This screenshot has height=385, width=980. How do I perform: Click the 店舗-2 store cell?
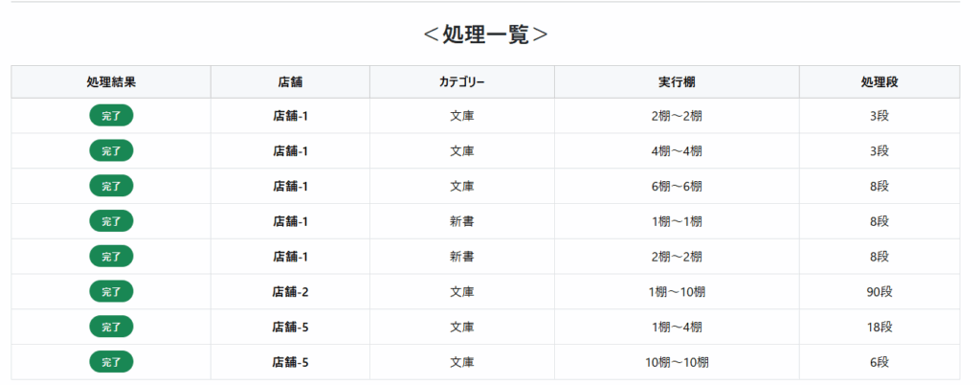click(290, 292)
